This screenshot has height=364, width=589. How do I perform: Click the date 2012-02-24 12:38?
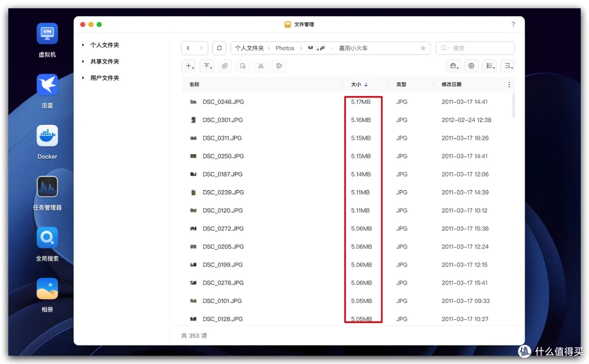[x=466, y=120]
